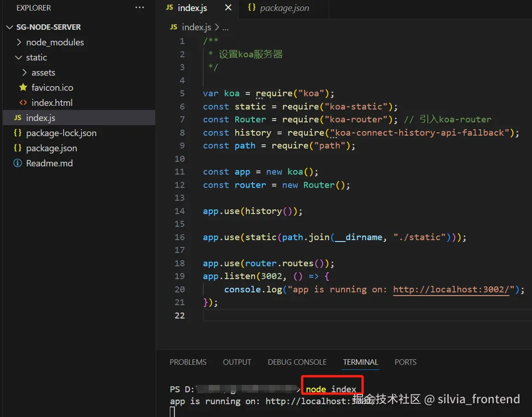Click line number 22 in gutter
Screen dimensions: 532x417
pyautogui.click(x=179, y=315)
